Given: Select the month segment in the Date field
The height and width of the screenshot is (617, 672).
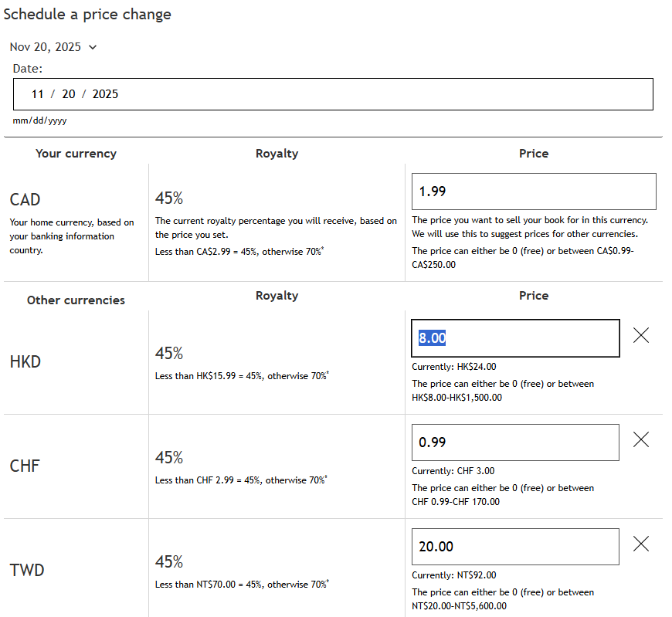Looking at the screenshot, I should point(37,94).
